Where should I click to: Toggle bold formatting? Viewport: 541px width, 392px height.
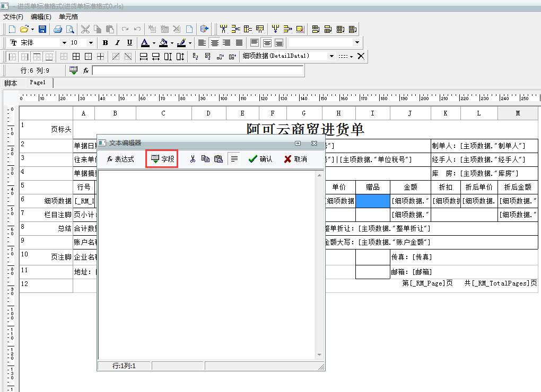point(105,42)
